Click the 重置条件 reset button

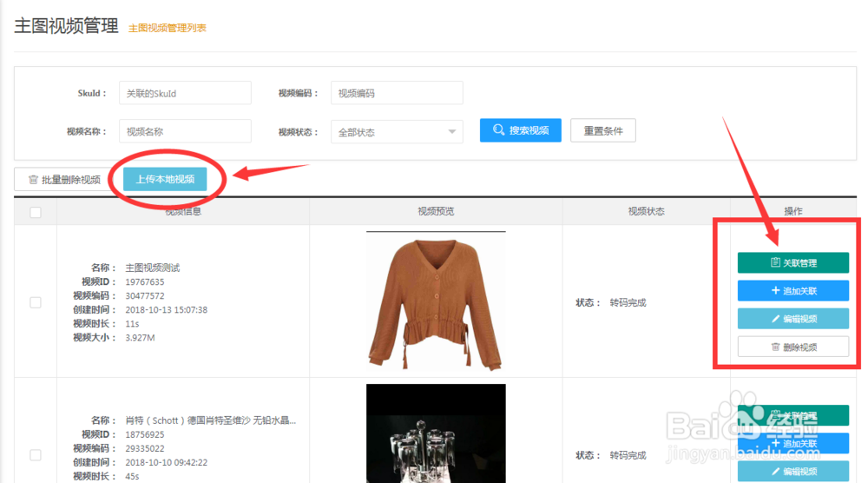coord(603,130)
